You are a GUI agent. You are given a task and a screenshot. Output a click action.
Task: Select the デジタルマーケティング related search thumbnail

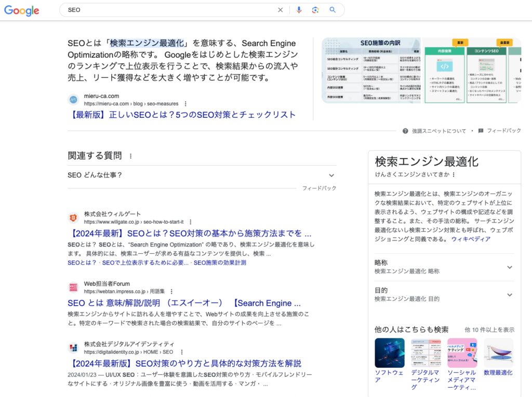(x=426, y=353)
